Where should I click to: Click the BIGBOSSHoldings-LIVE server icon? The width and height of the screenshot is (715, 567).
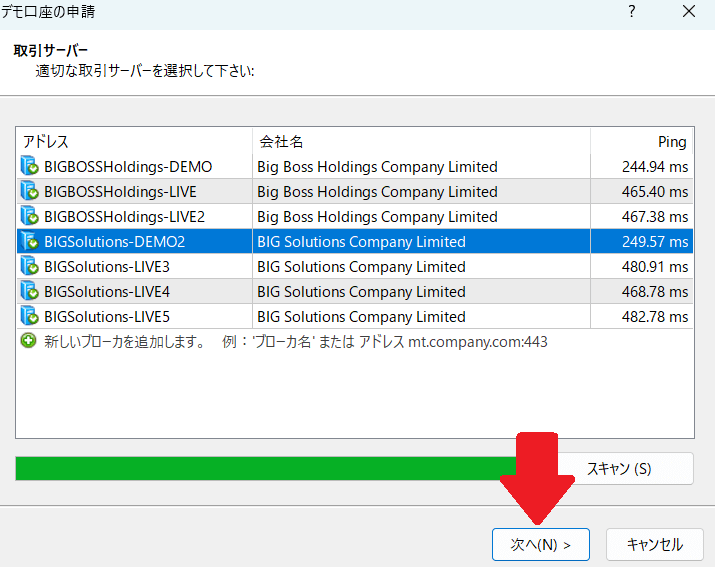29,192
